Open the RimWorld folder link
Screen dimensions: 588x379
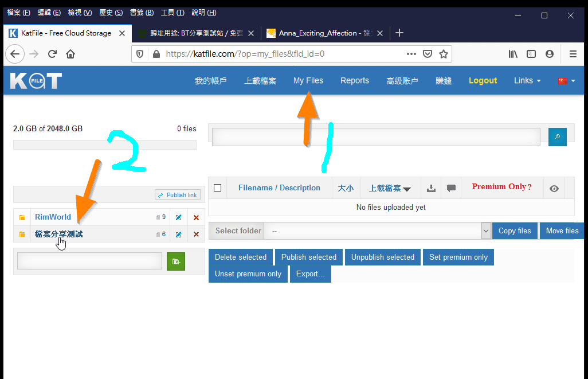pyautogui.click(x=53, y=217)
